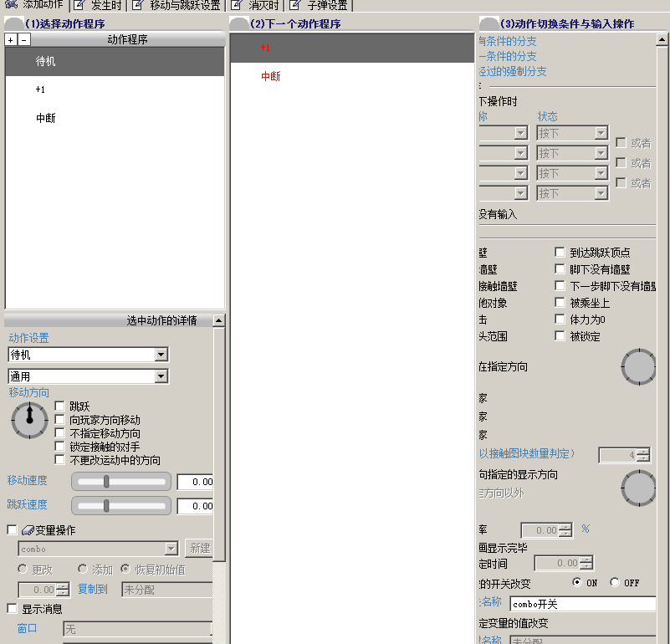Enable 到达跳跃顶点 checkbox
This screenshot has height=644, width=670.
(560, 252)
